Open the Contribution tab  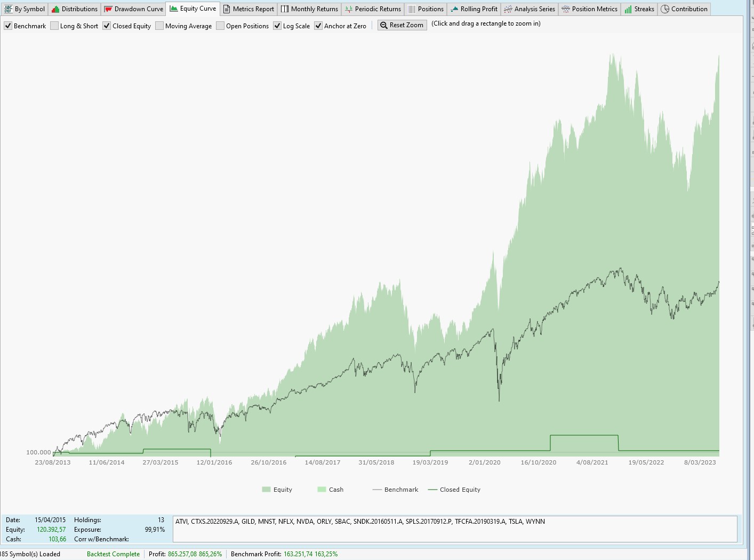[x=684, y=9]
